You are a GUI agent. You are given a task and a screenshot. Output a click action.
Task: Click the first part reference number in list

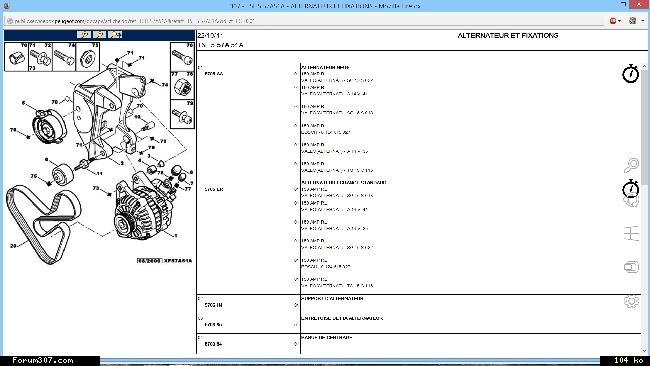point(214,74)
